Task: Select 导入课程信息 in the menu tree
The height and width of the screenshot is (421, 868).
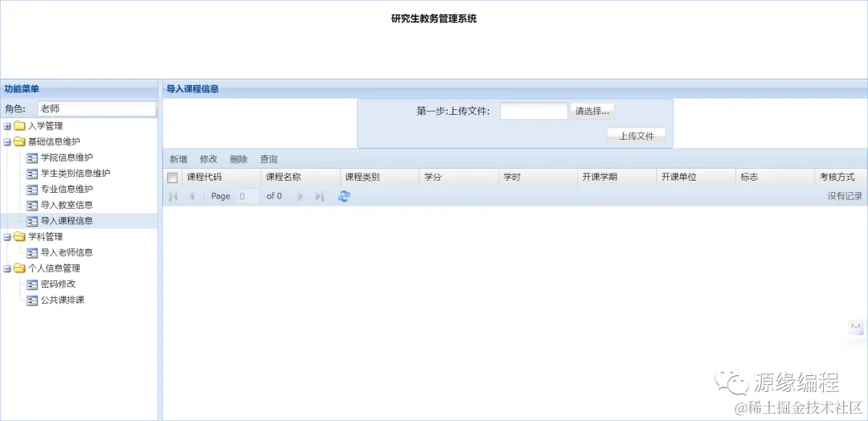Action: [x=67, y=221]
